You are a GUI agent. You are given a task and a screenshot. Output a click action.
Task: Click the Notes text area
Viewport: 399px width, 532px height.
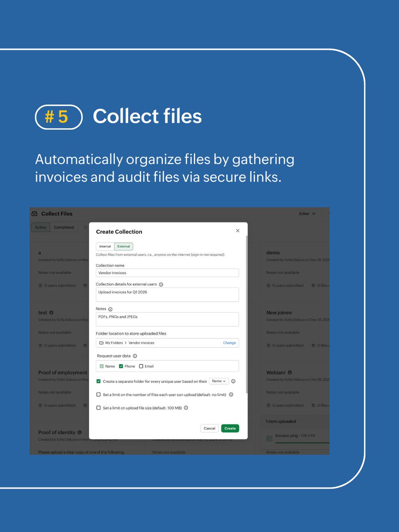click(167, 319)
